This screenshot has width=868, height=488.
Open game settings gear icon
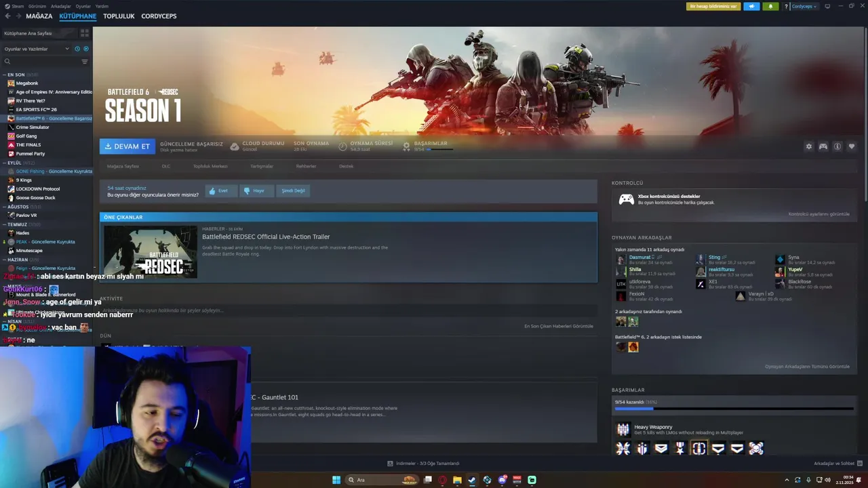pos(808,146)
